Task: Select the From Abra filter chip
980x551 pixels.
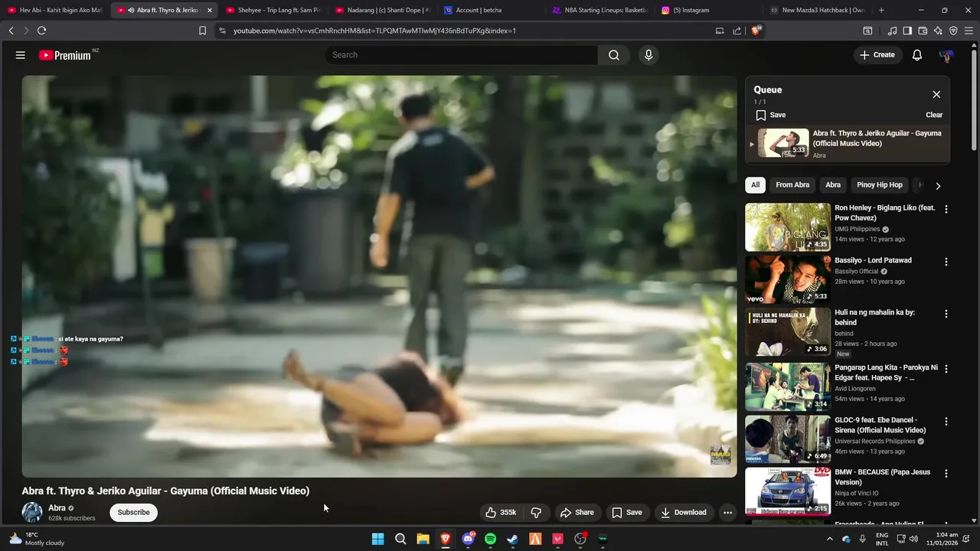Action: 792,185
